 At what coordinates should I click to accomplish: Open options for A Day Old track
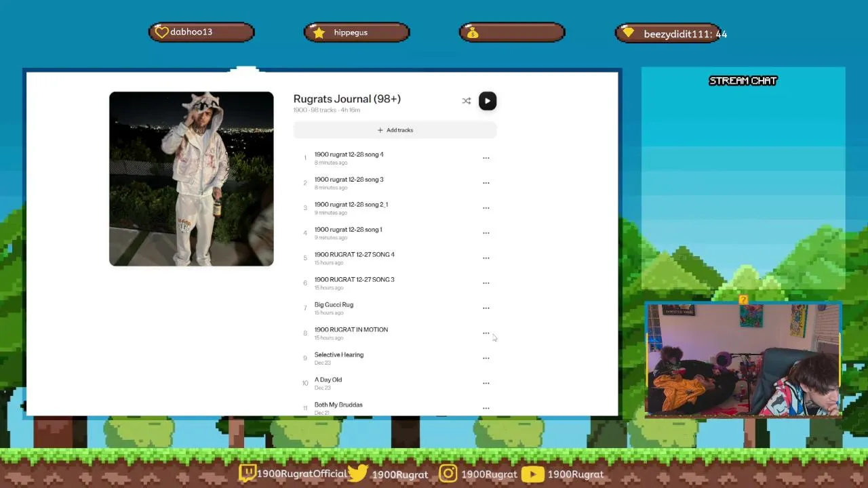coord(486,384)
